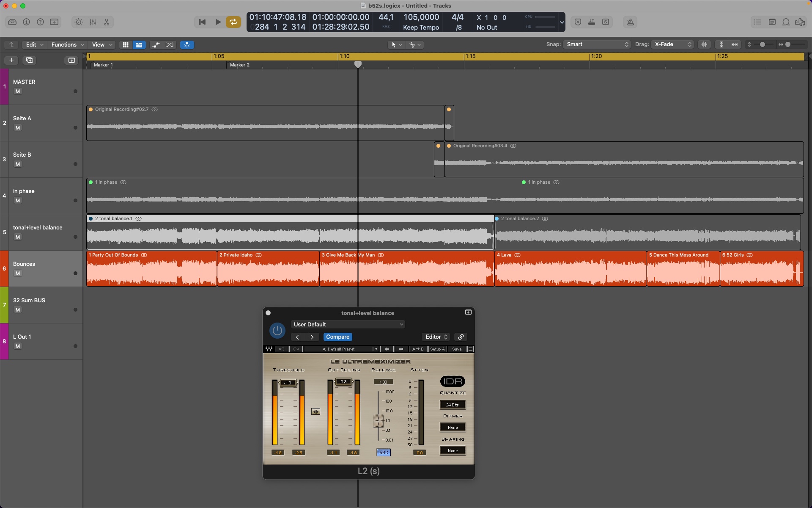Open Editors scissors icon
Viewport: 812px width, 508px height.
pos(107,22)
